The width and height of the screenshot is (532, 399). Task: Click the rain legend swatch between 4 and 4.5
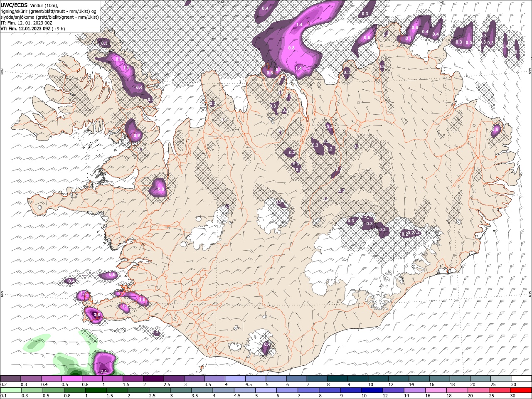(x=223, y=390)
